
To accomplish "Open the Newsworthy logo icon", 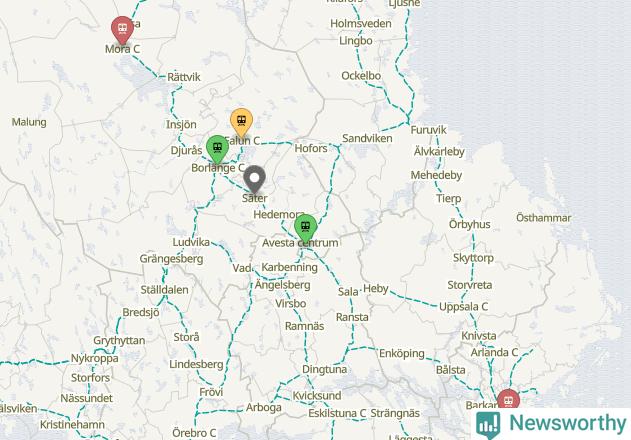I will pos(488,424).
